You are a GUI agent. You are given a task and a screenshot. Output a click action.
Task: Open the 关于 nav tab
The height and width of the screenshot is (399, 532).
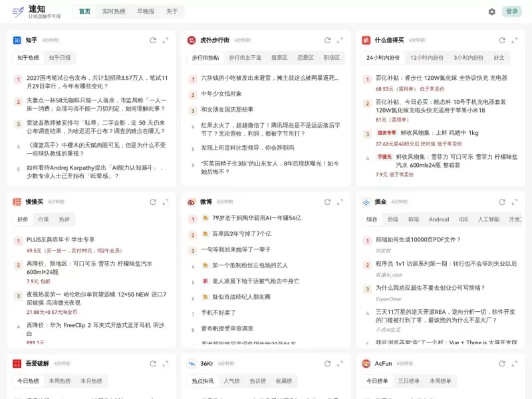(x=172, y=11)
